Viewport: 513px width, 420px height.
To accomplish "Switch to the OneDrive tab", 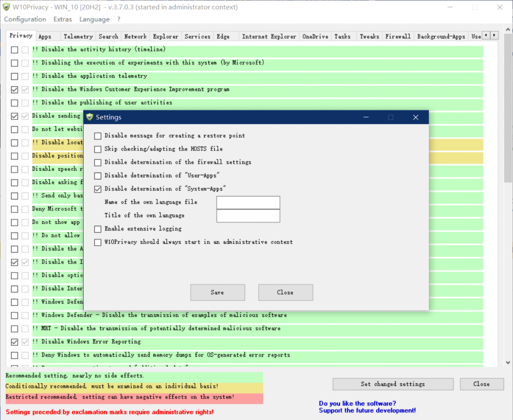I will pyautogui.click(x=315, y=37).
